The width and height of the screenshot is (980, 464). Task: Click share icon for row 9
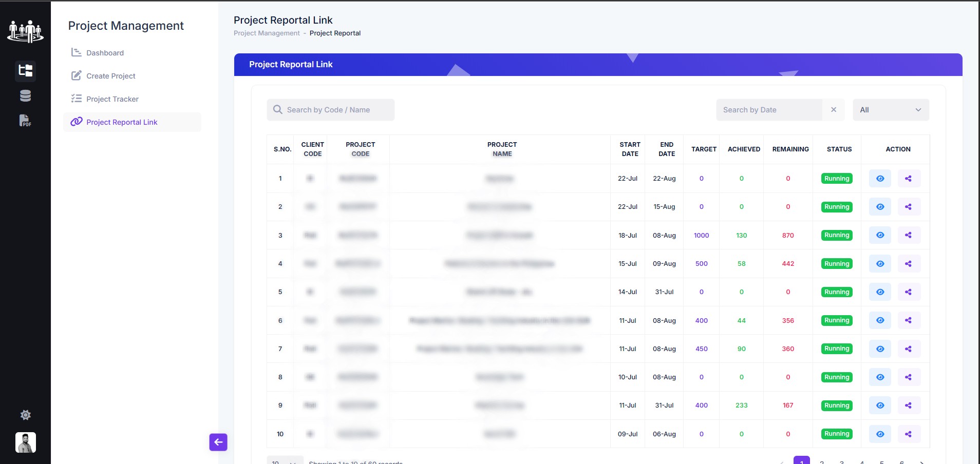click(908, 405)
